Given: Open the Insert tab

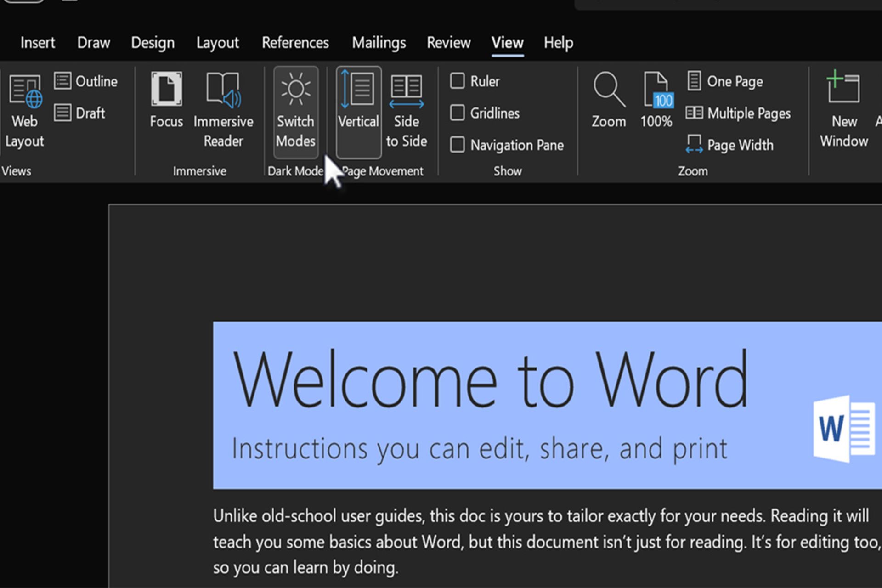Looking at the screenshot, I should coord(38,43).
